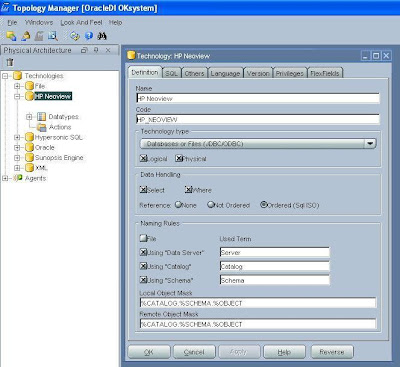Click the Actions folder icon
The image size is (400, 367).
pyautogui.click(x=42, y=127)
